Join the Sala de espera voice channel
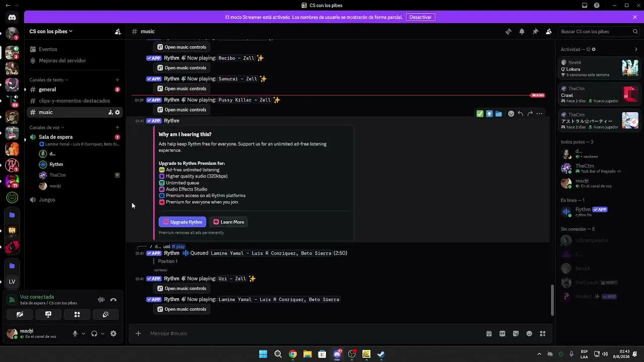This screenshot has width=644, height=362. tap(74, 137)
